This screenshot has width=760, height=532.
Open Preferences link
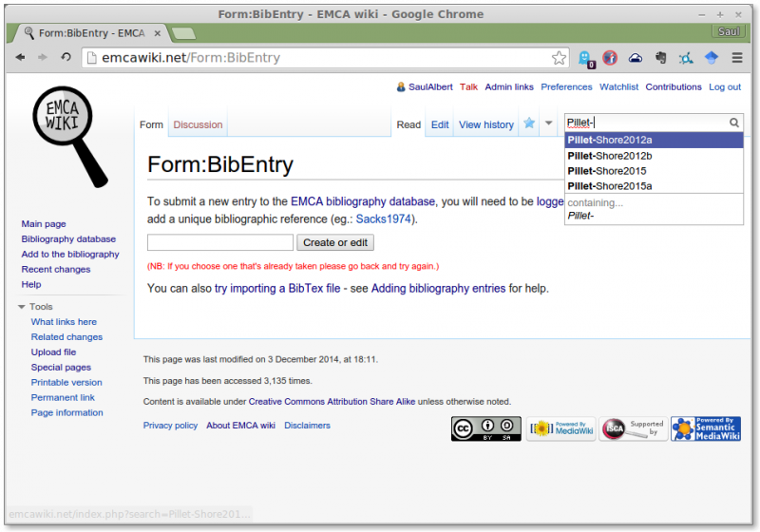pos(566,86)
